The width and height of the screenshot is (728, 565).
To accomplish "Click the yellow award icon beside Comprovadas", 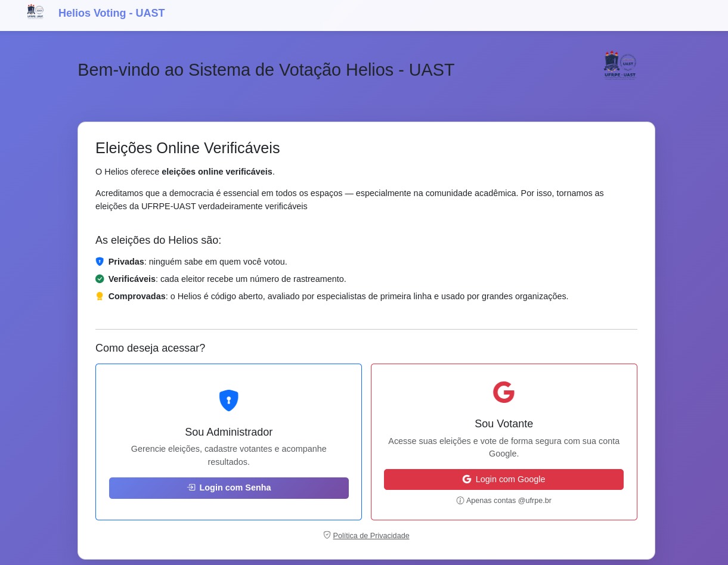I will (x=100, y=296).
